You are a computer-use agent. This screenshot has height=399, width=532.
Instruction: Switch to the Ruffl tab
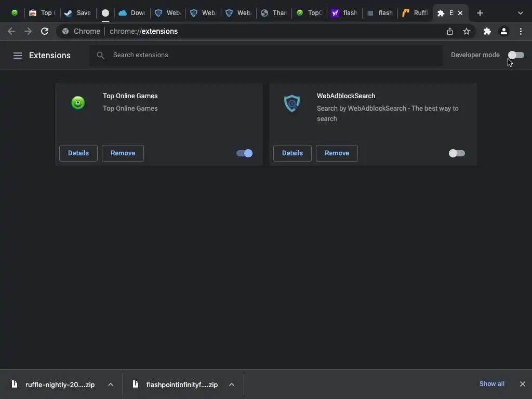click(x=415, y=13)
